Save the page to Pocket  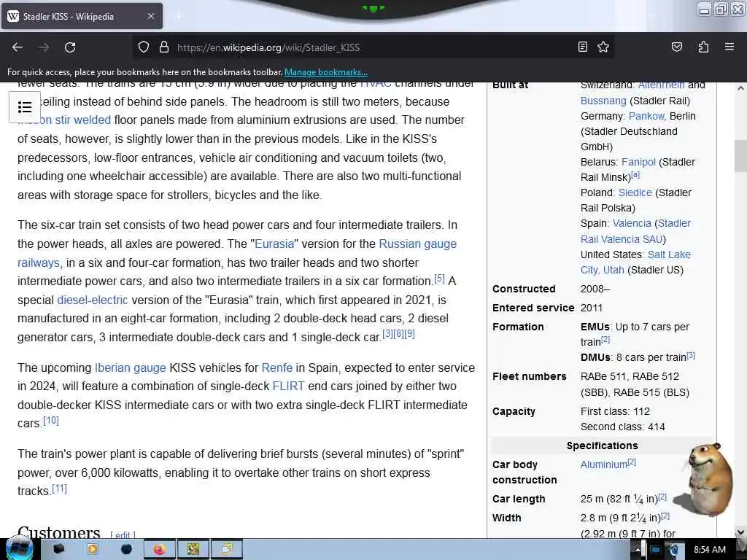[x=676, y=47]
